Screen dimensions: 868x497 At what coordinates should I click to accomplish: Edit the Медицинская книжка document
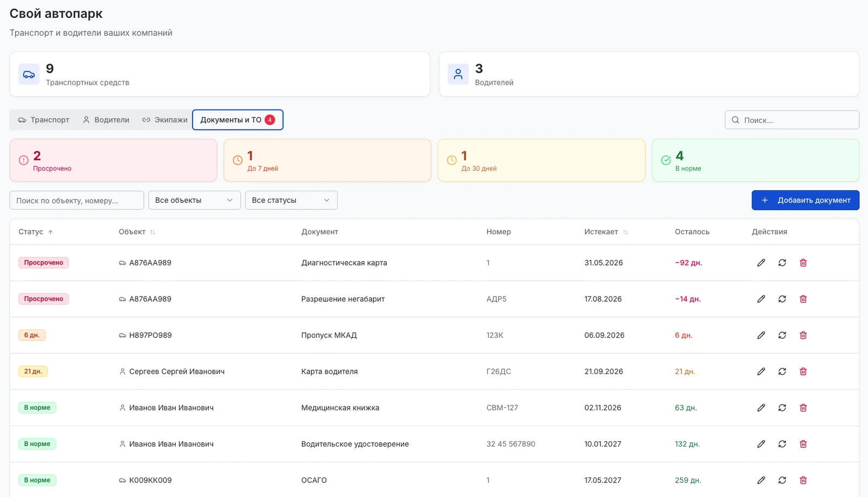pos(761,408)
